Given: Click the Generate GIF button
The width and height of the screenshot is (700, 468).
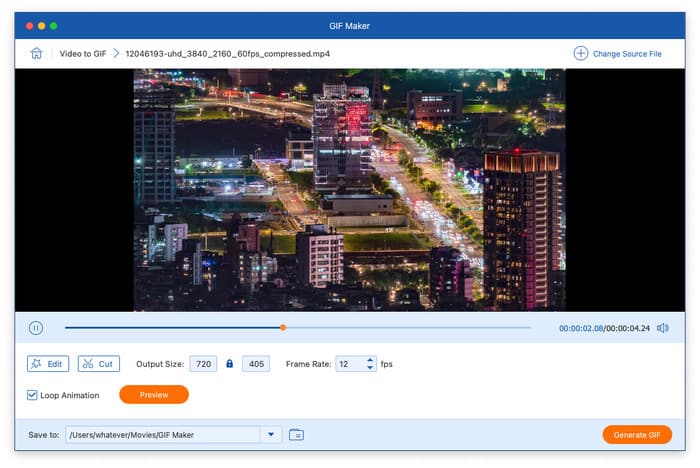Looking at the screenshot, I should click(x=636, y=434).
